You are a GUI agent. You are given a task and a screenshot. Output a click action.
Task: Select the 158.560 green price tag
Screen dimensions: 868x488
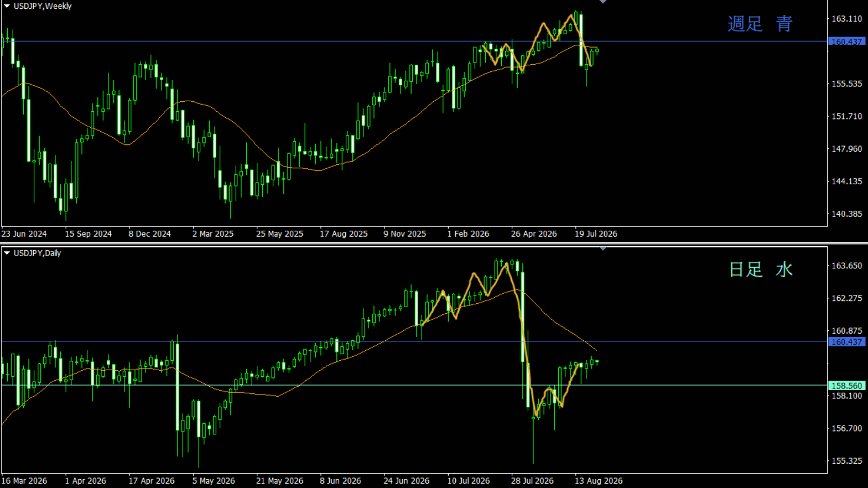tap(846, 386)
